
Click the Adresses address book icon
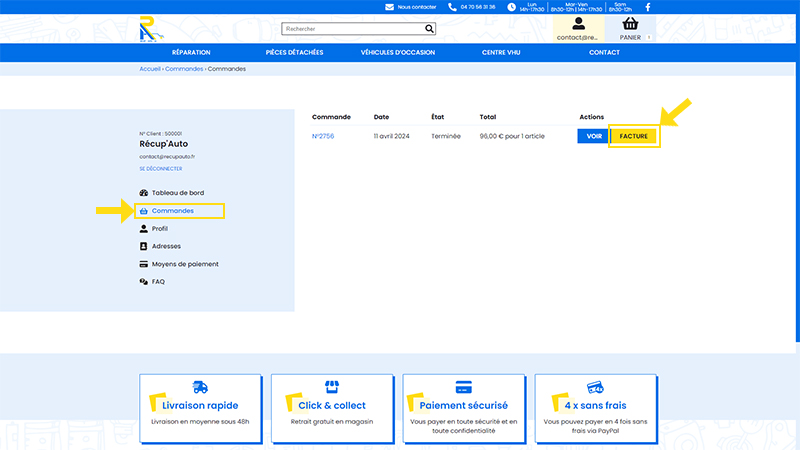(143, 246)
